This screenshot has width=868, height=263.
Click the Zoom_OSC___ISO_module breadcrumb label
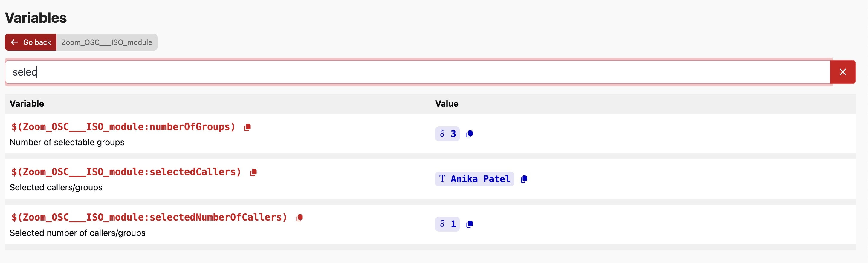tap(106, 42)
